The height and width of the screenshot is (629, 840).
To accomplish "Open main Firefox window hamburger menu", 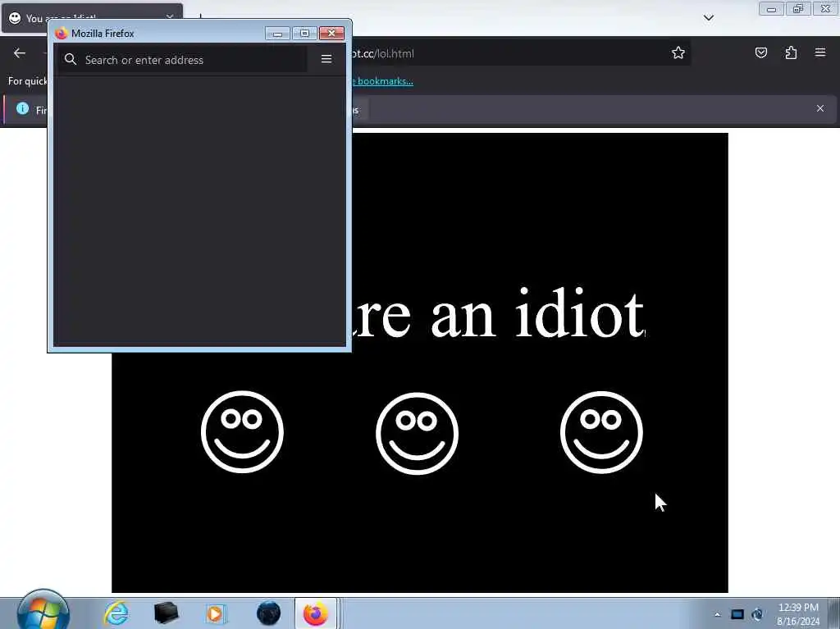I will tap(820, 52).
